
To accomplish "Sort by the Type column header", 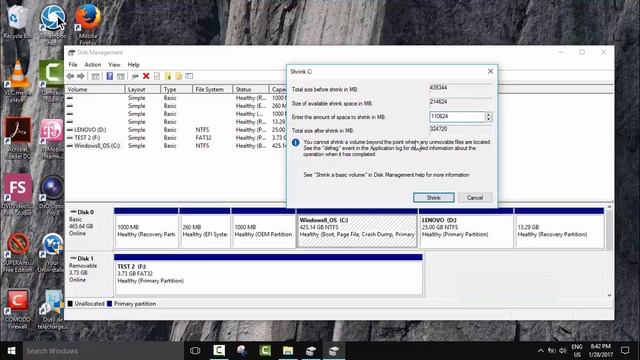I will (176, 89).
